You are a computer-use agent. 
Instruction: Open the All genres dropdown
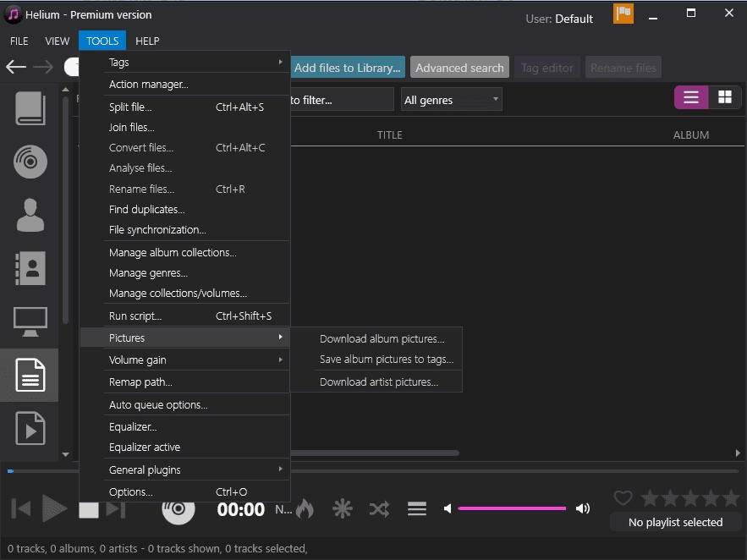click(451, 100)
